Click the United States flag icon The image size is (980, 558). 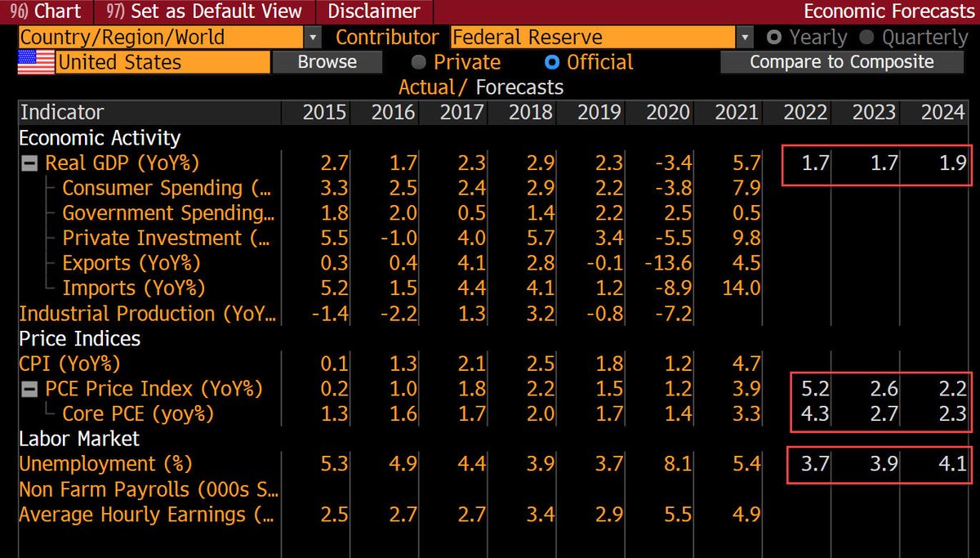[36, 62]
